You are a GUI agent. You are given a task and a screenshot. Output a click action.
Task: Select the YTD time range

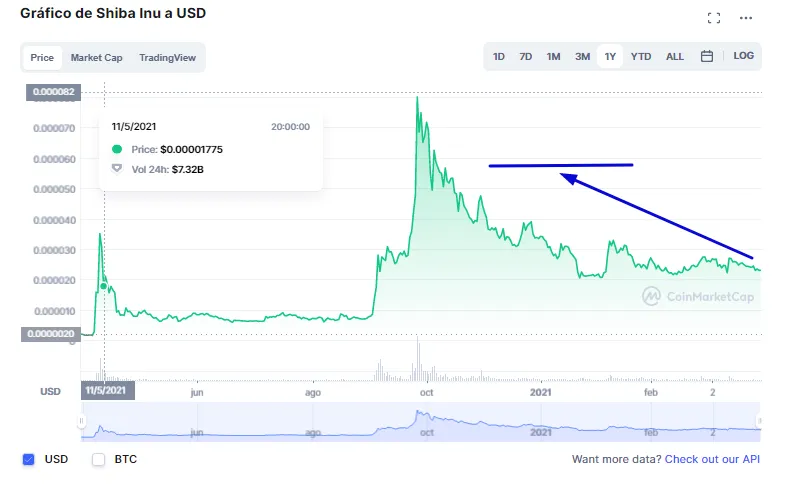click(x=641, y=57)
